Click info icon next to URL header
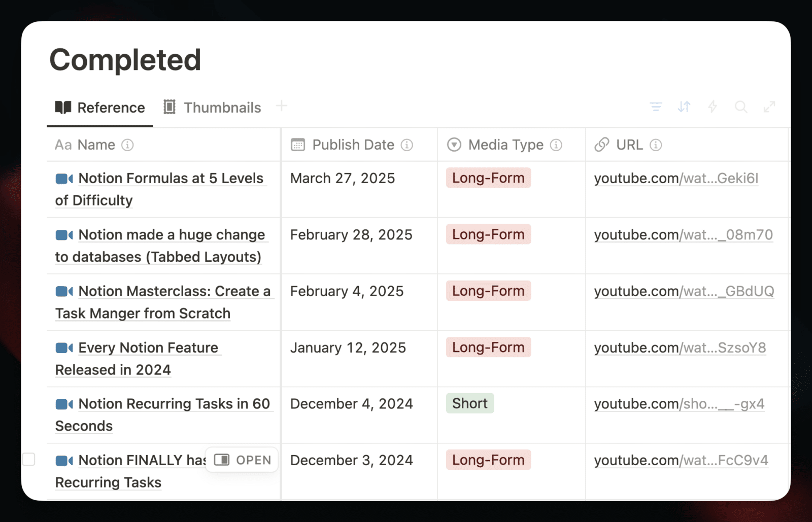Screen dimensions: 812x522 [x=656, y=145]
